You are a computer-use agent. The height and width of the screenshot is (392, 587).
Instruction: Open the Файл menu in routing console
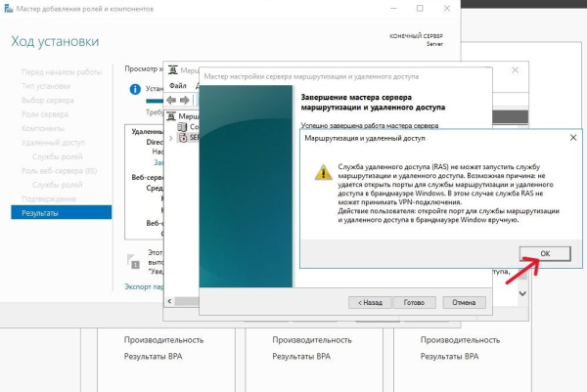tap(177, 86)
